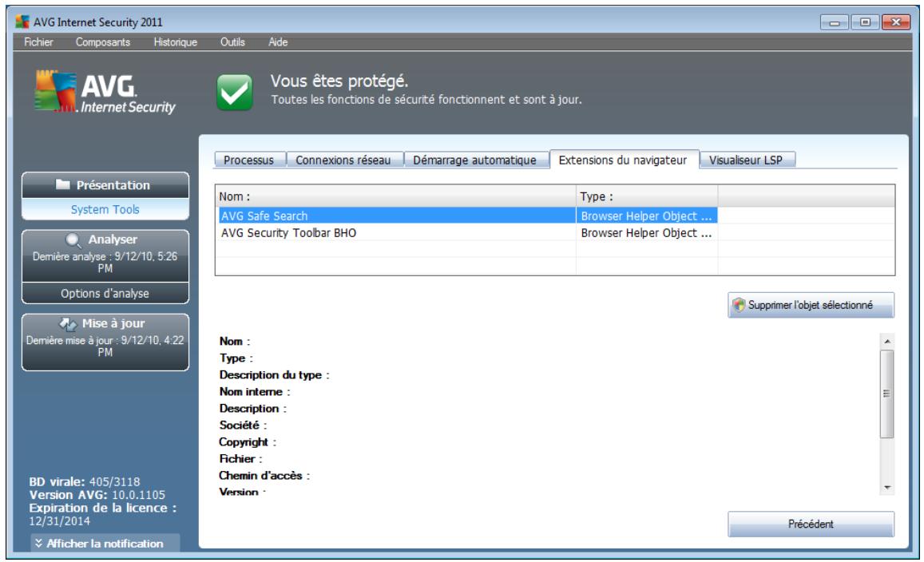Click the details pane scrollbar thumb
The image size is (924, 562).
[887, 394]
